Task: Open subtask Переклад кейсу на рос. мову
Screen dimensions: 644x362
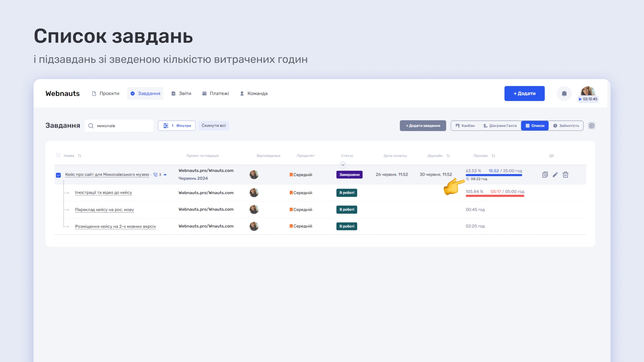Action: (104, 209)
